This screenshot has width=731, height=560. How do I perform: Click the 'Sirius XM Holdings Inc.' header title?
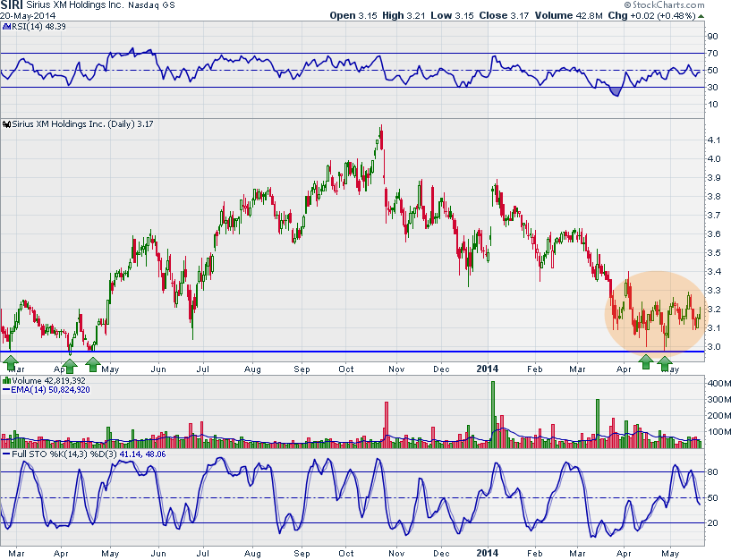coord(75,5)
